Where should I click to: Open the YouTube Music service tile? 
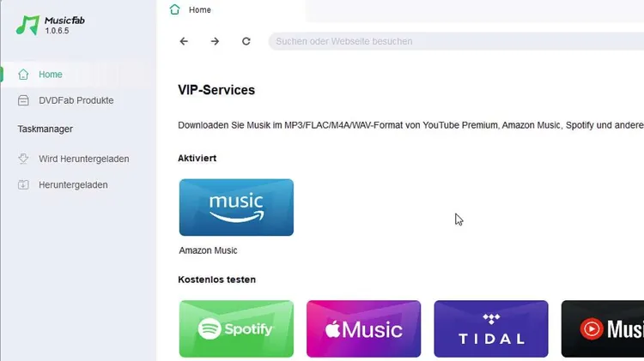(603, 328)
